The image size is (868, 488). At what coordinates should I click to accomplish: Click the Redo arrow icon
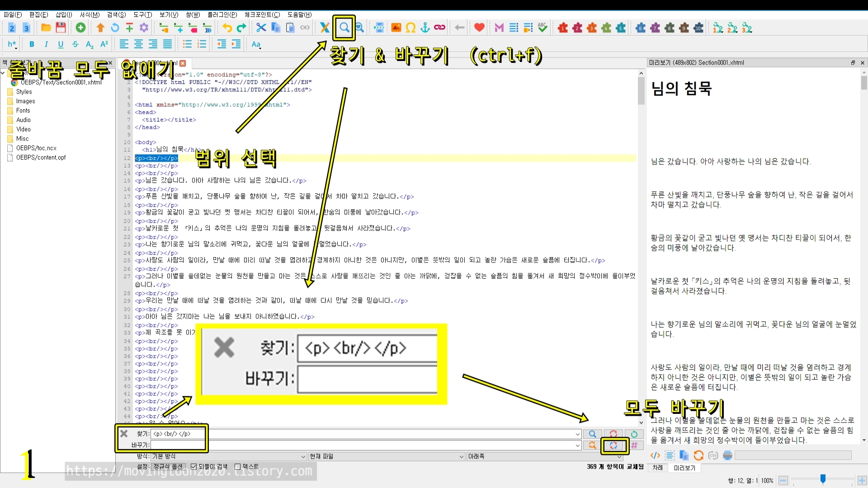(x=241, y=28)
